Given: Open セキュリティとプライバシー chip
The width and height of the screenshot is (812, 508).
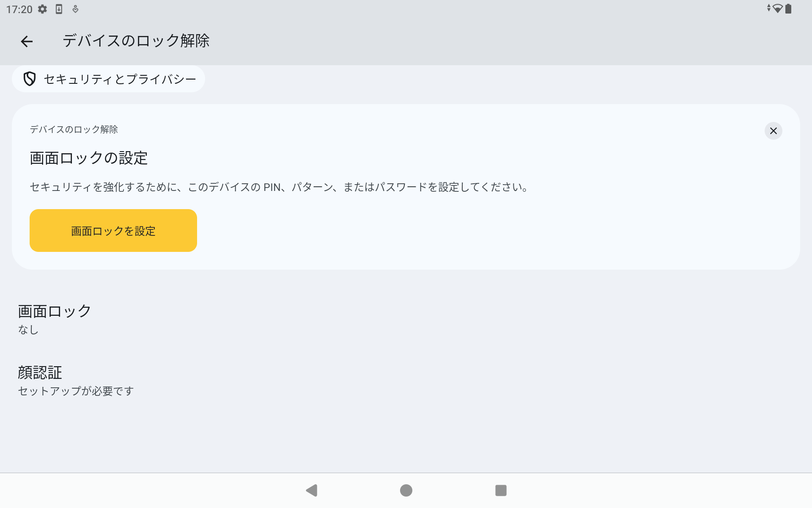Looking at the screenshot, I should click(x=108, y=79).
